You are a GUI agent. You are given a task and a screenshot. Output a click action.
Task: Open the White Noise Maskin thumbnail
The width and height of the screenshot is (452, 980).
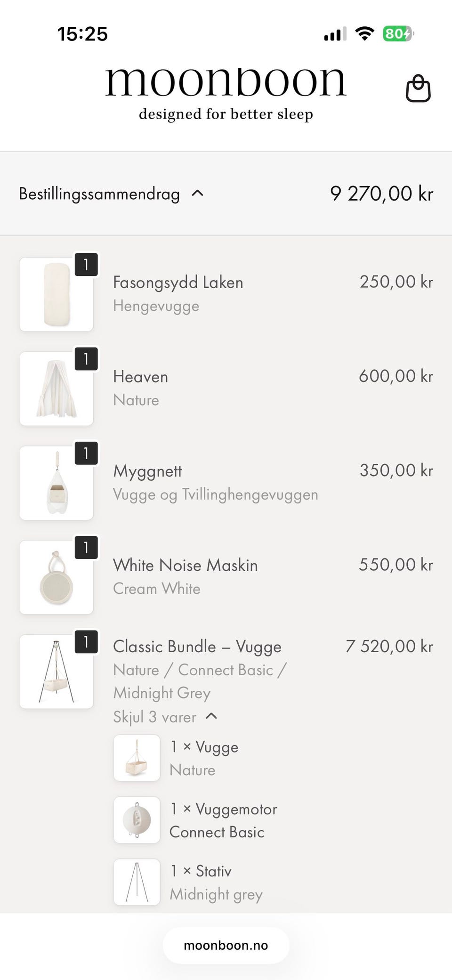tap(56, 577)
